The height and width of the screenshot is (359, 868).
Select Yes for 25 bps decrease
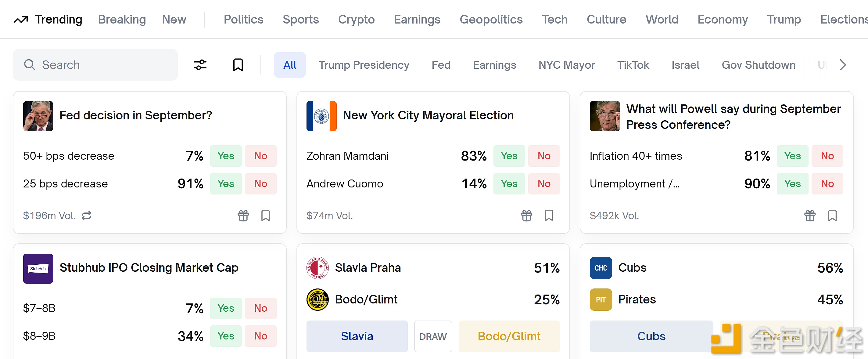click(225, 183)
